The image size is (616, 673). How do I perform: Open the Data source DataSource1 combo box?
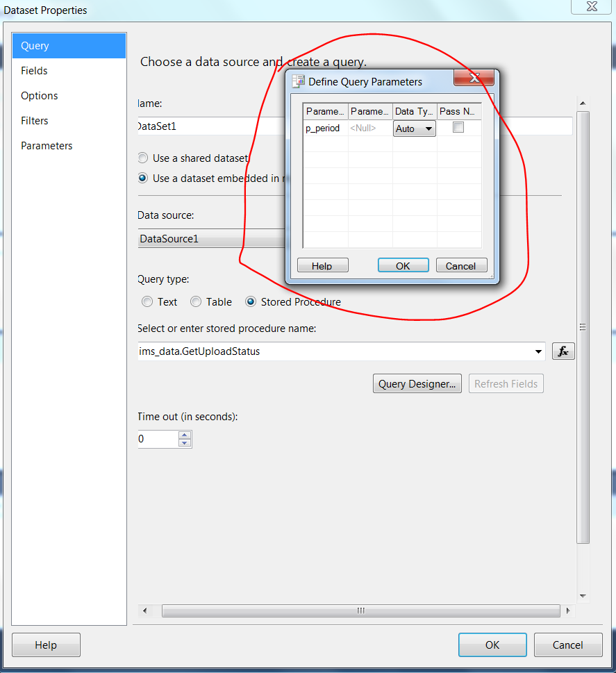tap(212, 239)
